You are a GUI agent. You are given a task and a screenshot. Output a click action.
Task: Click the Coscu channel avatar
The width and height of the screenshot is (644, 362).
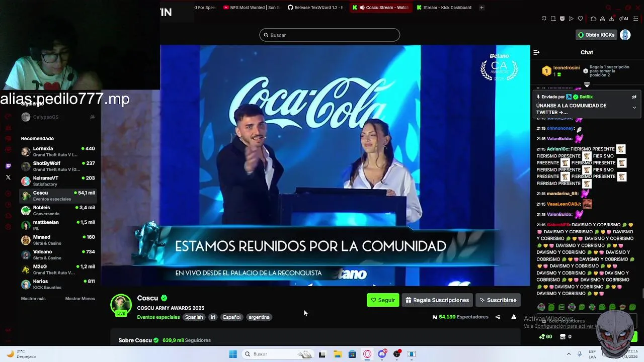point(121,305)
